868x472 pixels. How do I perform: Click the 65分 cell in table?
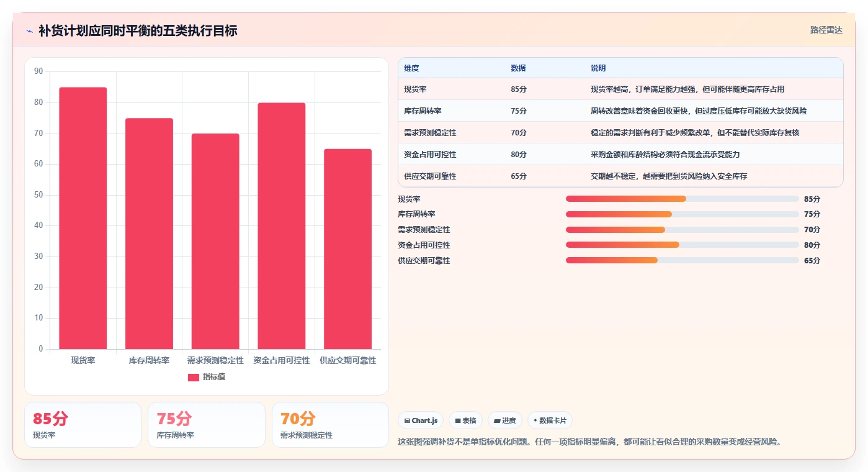(519, 176)
